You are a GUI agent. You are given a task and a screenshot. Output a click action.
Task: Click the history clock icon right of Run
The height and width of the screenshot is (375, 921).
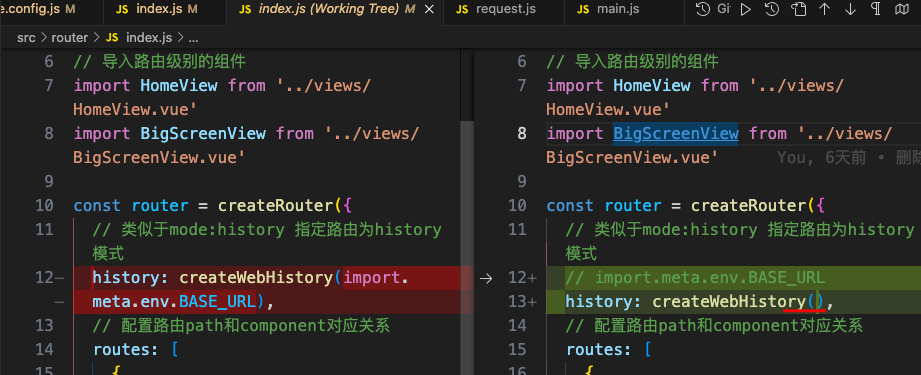pos(772,9)
